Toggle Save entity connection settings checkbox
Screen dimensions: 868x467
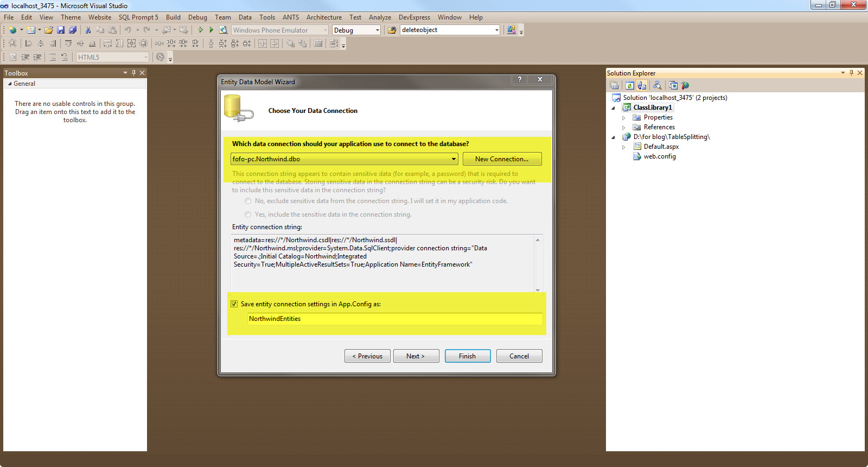[x=234, y=304]
